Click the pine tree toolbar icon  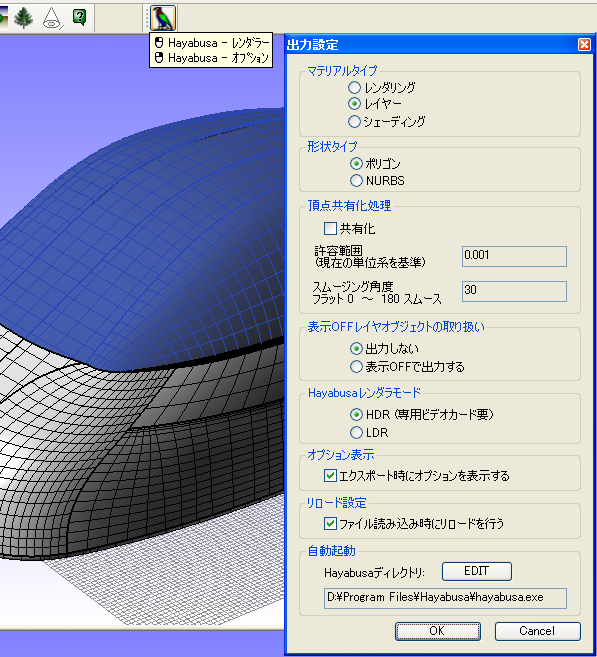23,18
